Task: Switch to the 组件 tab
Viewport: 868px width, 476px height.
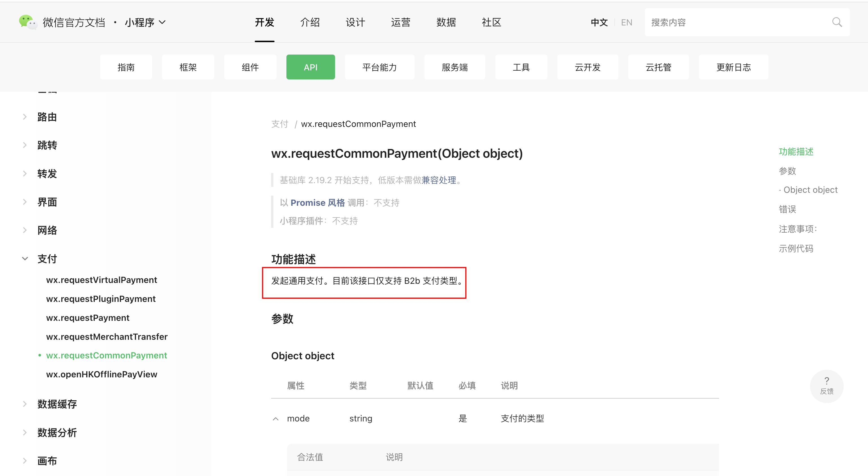Action: (250, 67)
